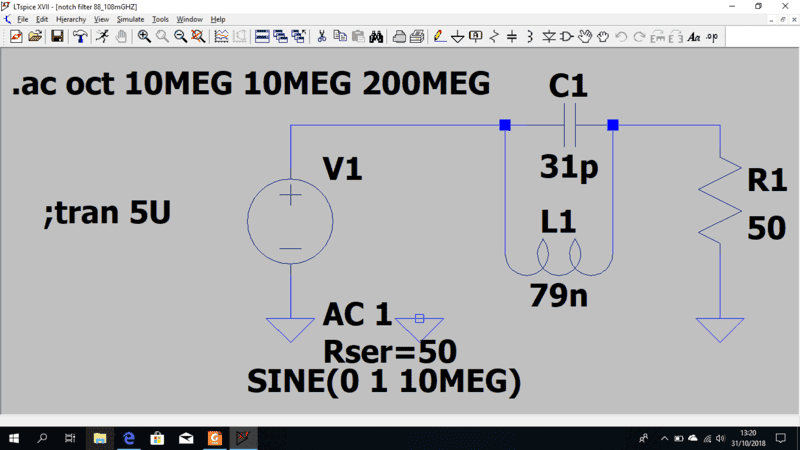Open the Control Panel hammer icon
Screen dimensions: 800x450
(x=79, y=37)
